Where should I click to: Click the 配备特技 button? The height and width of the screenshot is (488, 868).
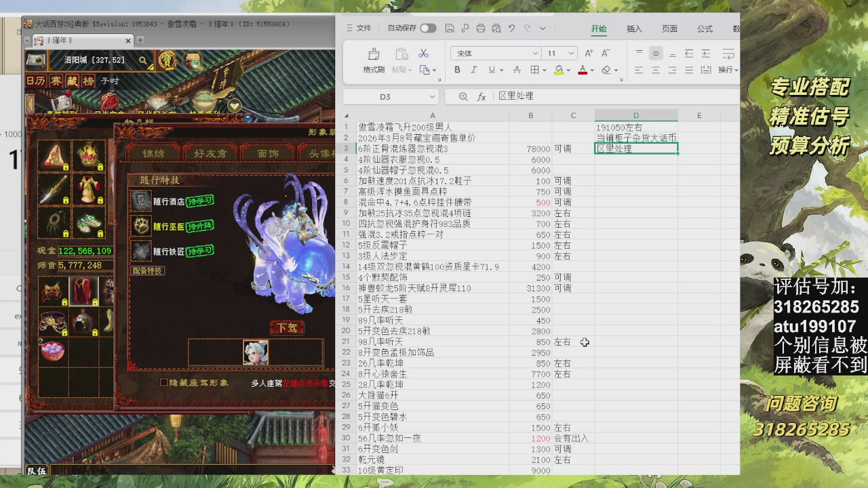pyautogui.click(x=147, y=270)
